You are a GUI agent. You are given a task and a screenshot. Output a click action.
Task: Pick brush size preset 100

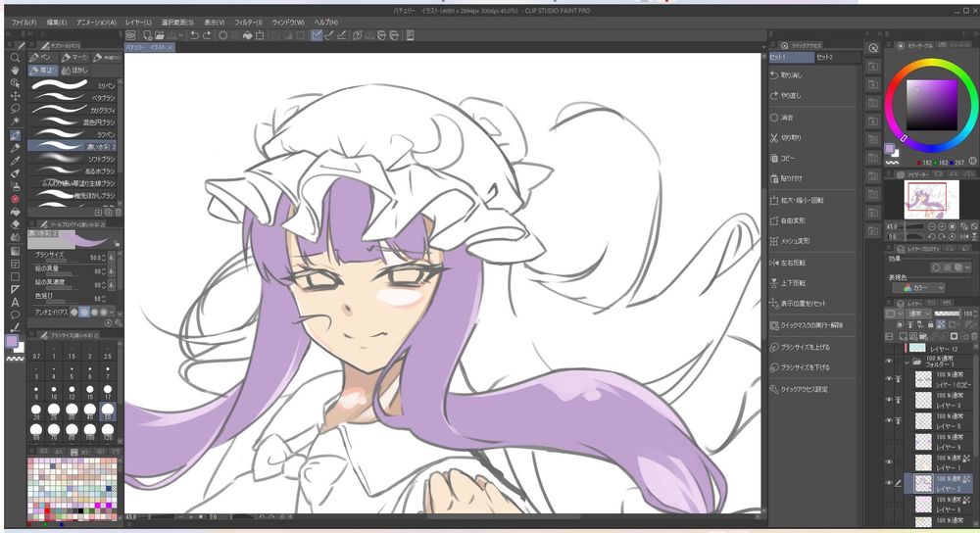pyautogui.click(x=89, y=430)
